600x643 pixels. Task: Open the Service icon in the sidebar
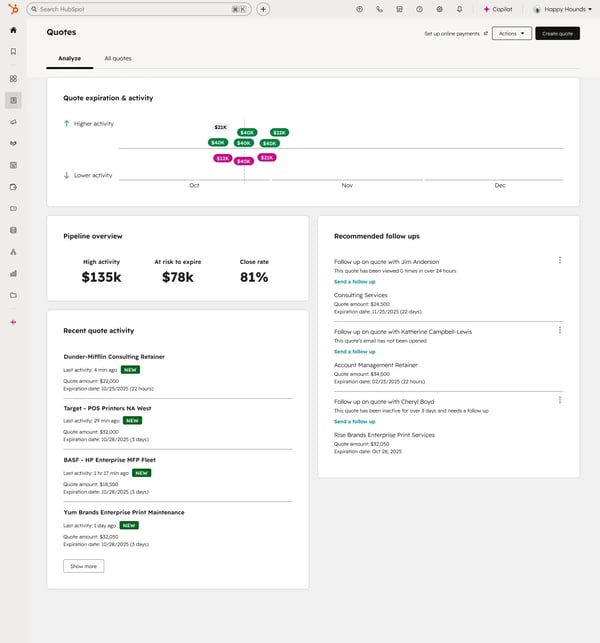point(14,208)
